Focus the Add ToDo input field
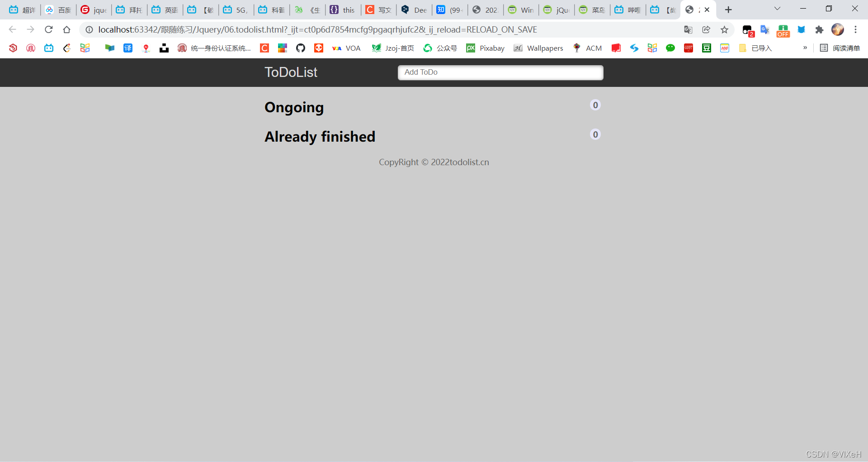Viewport: 868px width, 462px height. pyautogui.click(x=500, y=72)
